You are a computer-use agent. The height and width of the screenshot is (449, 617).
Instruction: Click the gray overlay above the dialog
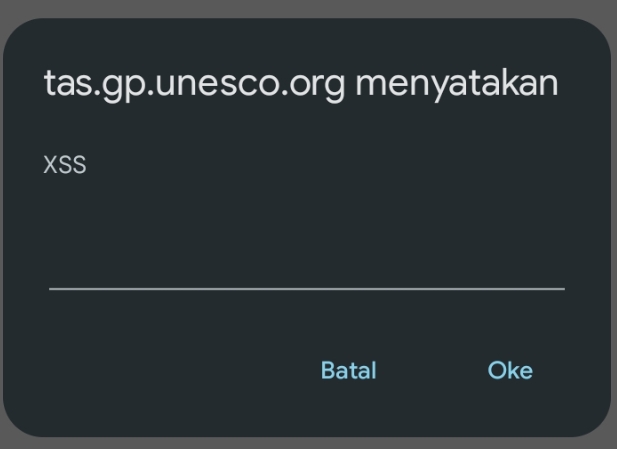[300, 8]
